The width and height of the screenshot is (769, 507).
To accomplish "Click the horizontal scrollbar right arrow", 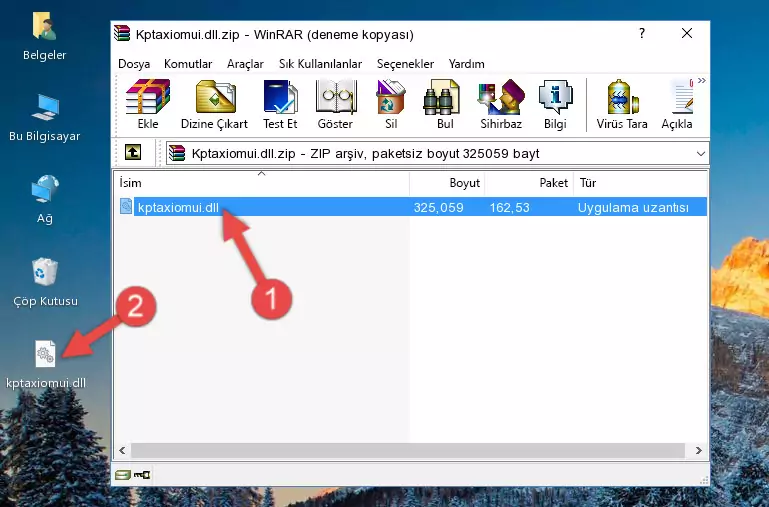I will pyautogui.click(x=698, y=450).
